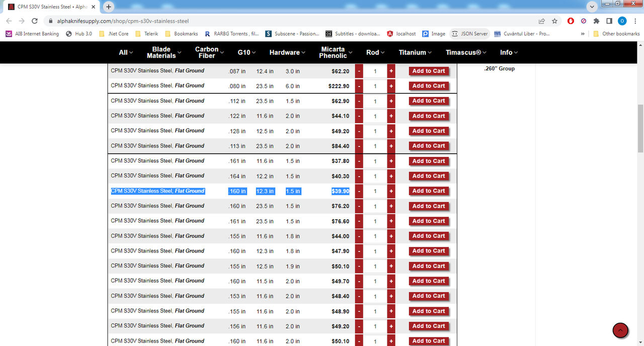This screenshot has height=346, width=644.
Task: Select the highlighted $39.90 price
Action: 340,191
